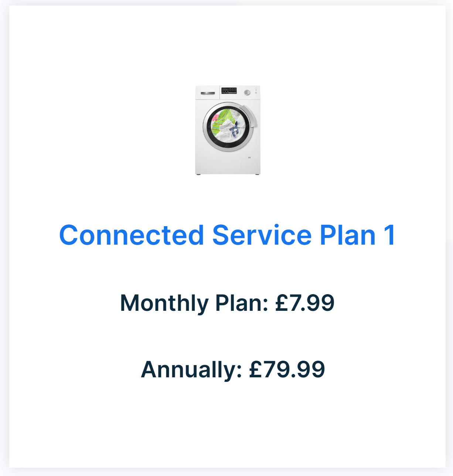Open the Connected Service Plan 1 title
Screen dimensions: 453x476
pyautogui.click(x=227, y=235)
